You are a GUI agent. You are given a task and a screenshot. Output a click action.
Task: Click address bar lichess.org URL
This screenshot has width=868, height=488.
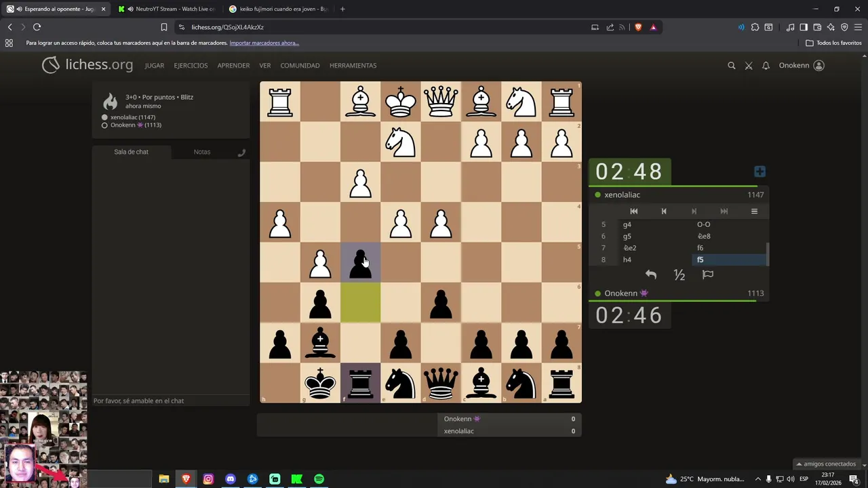(x=227, y=27)
